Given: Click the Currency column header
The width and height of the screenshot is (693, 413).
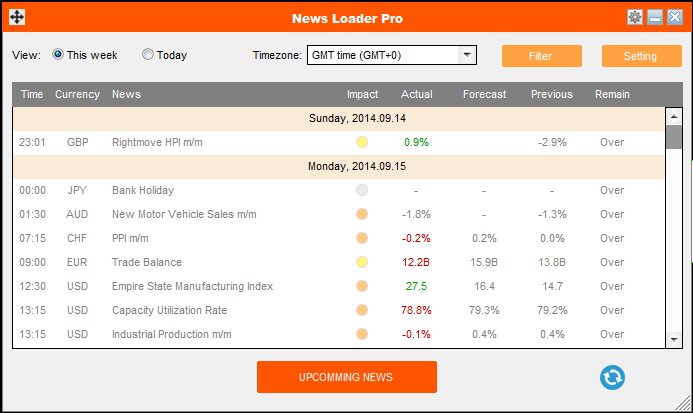Looking at the screenshot, I should tap(77, 95).
